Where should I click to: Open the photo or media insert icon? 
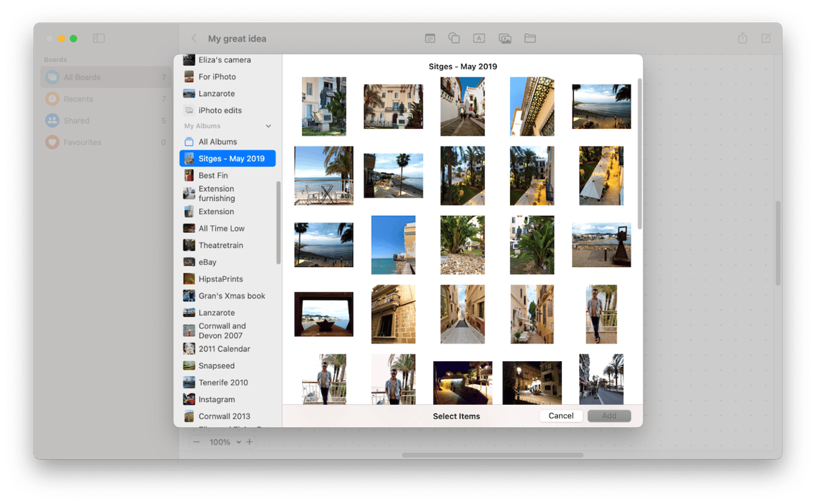[x=505, y=39]
